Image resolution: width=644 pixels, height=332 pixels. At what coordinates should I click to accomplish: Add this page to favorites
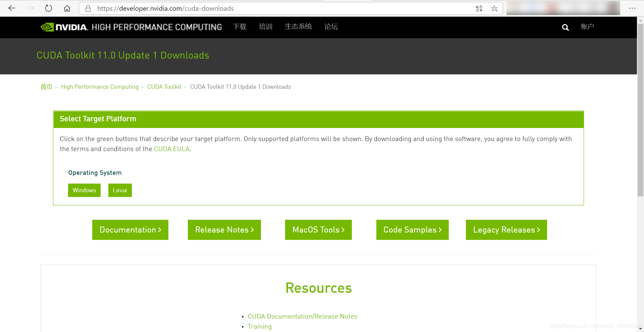[x=494, y=8]
